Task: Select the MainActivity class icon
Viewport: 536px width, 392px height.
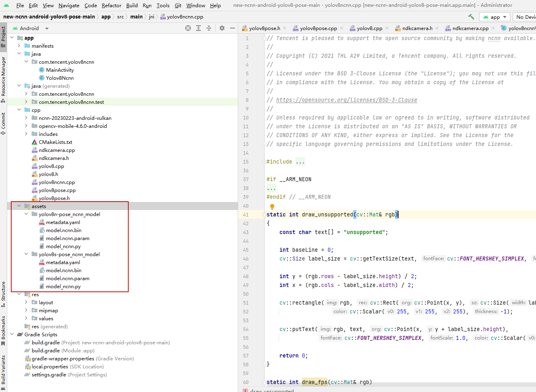Action: (42, 70)
